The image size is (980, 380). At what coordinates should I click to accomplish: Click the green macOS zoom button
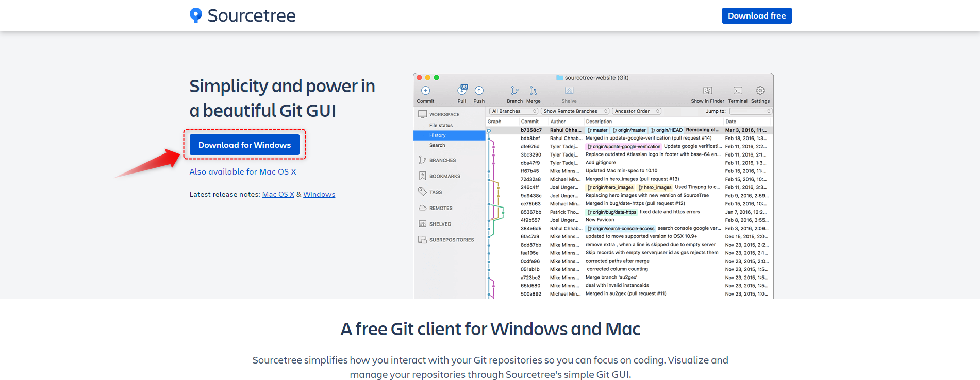pyautogui.click(x=436, y=78)
